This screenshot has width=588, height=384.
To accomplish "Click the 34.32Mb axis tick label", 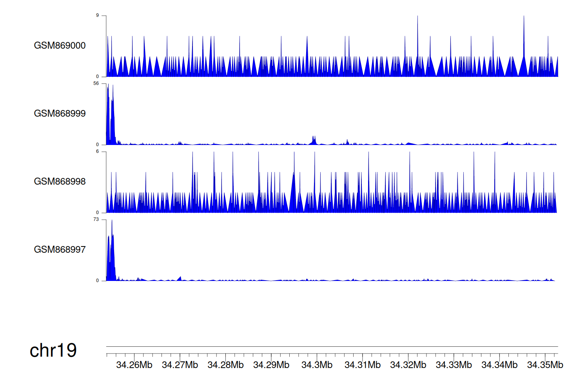I will pyautogui.click(x=408, y=365).
